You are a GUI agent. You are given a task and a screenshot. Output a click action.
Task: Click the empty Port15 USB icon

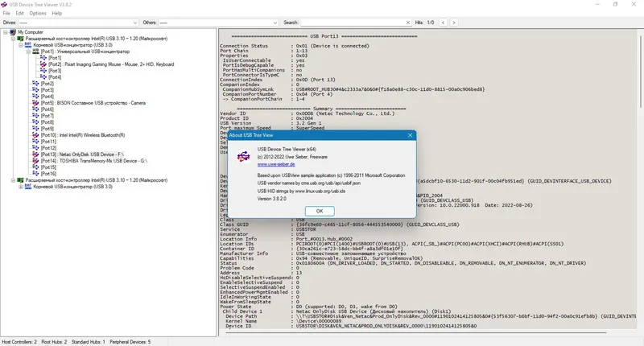tap(35, 167)
